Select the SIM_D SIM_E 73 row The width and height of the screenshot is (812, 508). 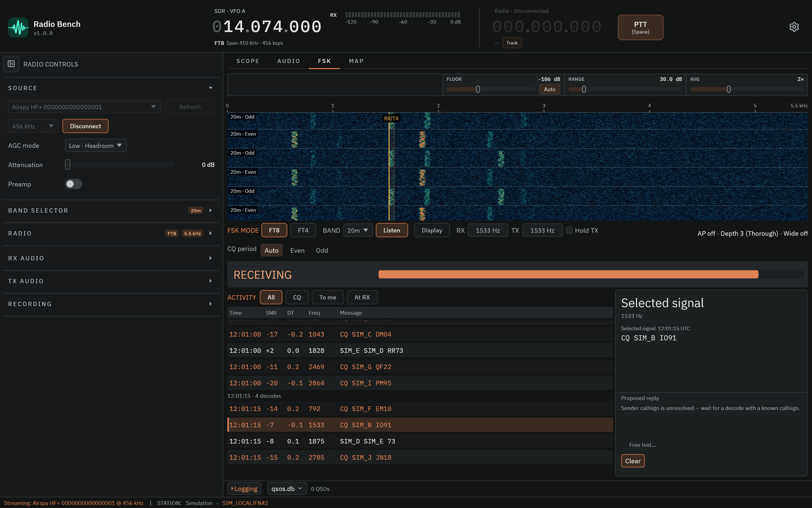tap(420, 441)
